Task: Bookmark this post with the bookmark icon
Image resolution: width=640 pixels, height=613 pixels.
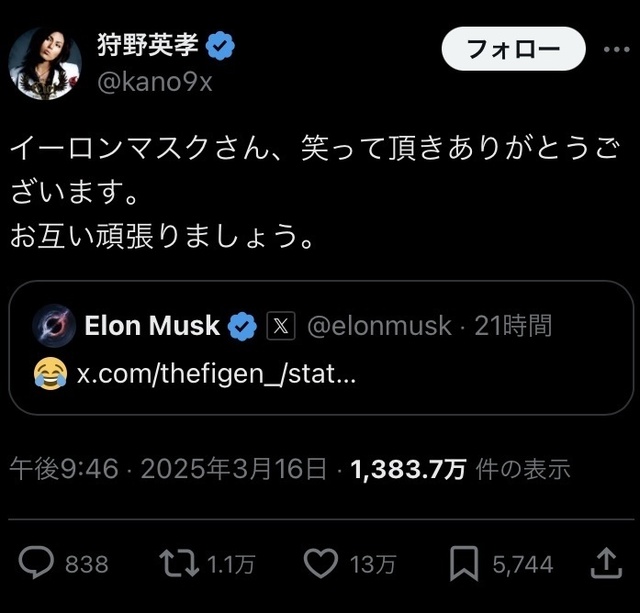Action: [x=464, y=564]
